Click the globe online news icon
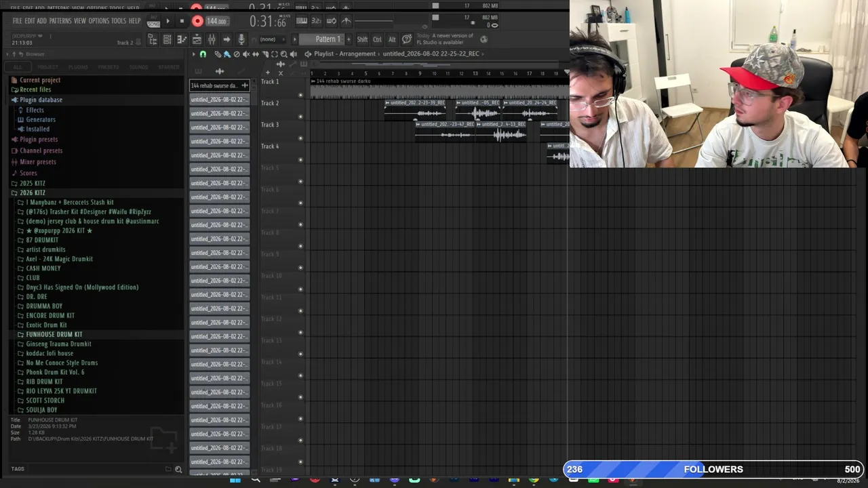 [484, 39]
